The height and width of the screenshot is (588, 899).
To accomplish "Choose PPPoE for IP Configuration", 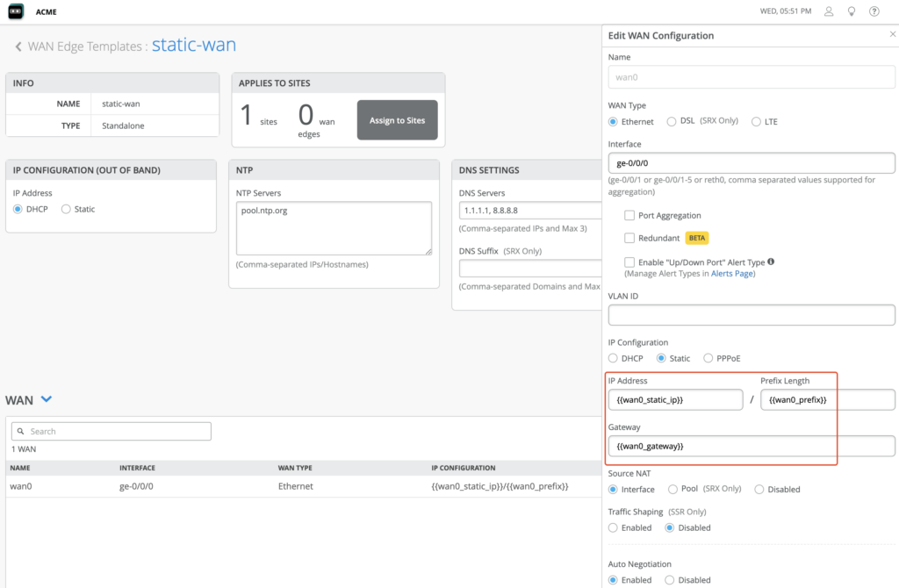I will click(x=709, y=358).
